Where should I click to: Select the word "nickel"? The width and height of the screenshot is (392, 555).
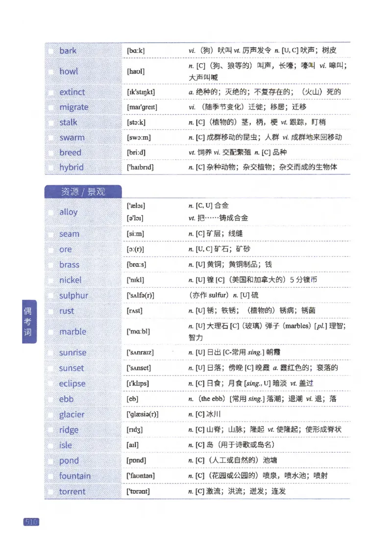(70, 280)
